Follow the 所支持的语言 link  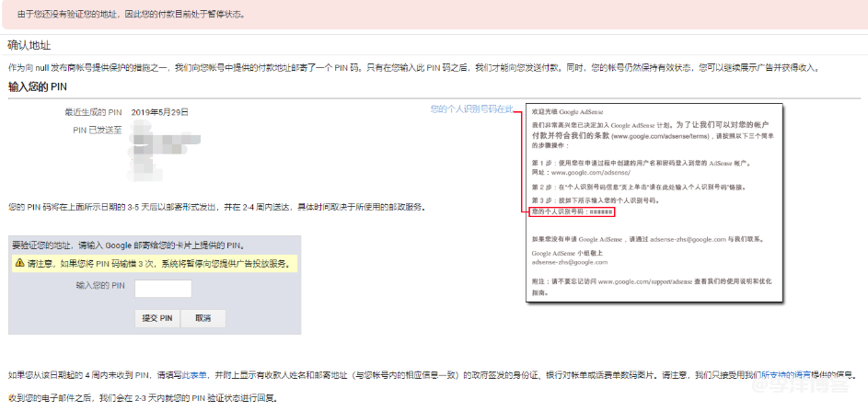[781, 375]
